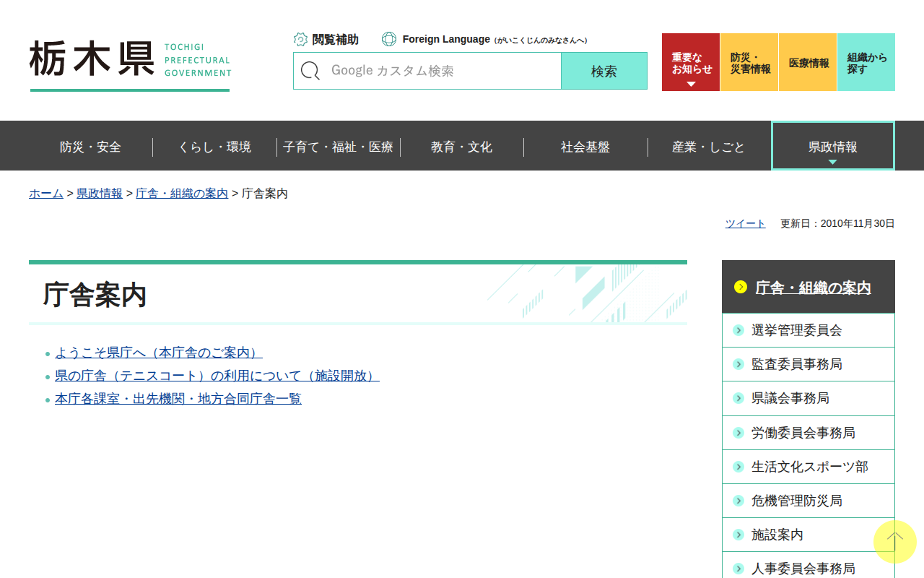Open 県の庁舎（テニスコート）の利用について link
Image resolution: width=924 pixels, height=578 pixels.
point(217,376)
